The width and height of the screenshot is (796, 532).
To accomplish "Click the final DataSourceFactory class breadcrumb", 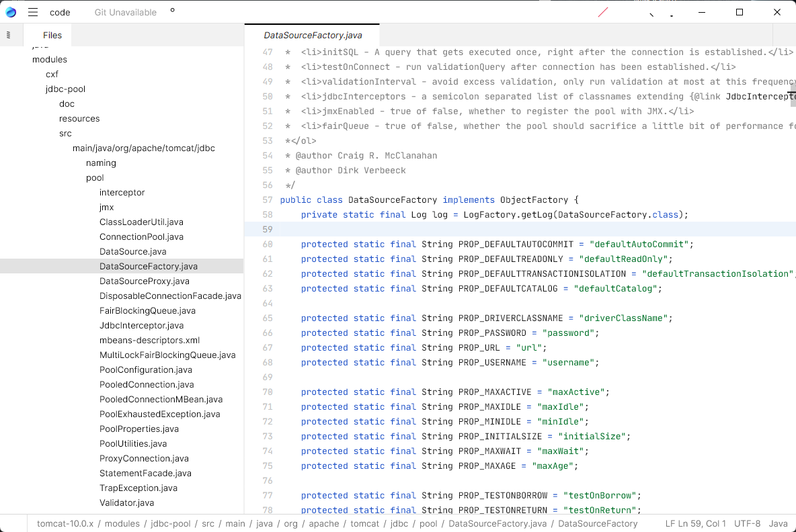I will 598,523.
